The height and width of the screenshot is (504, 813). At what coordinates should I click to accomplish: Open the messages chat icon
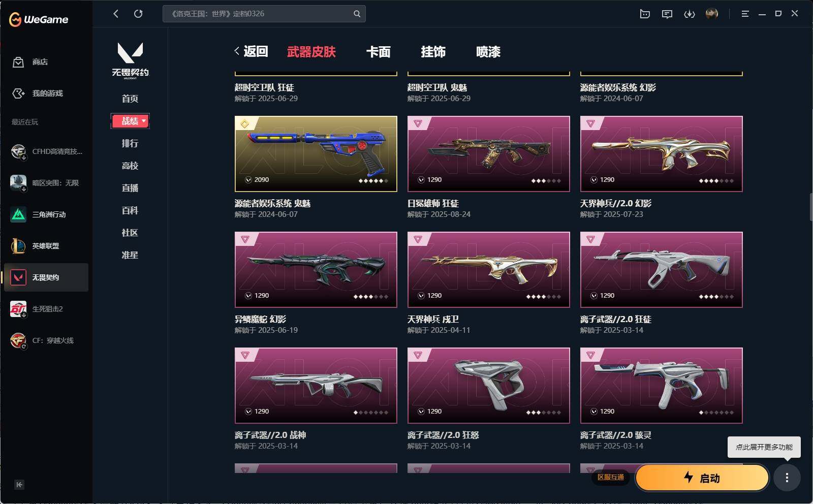click(667, 14)
